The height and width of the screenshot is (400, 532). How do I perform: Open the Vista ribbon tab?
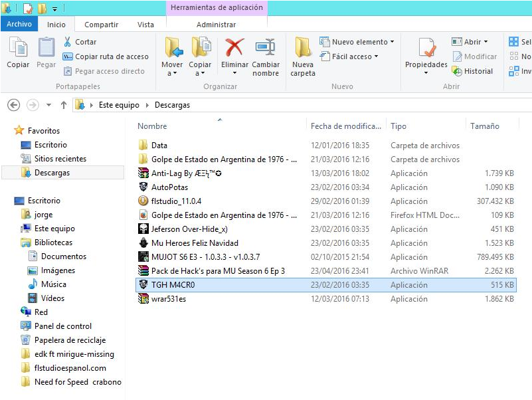coord(145,25)
